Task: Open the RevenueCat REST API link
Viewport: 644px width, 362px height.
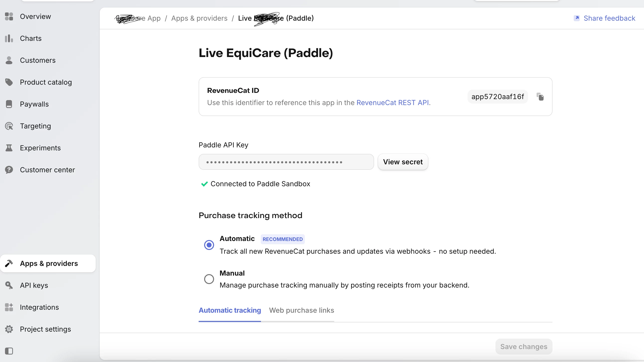Action: pos(393,103)
